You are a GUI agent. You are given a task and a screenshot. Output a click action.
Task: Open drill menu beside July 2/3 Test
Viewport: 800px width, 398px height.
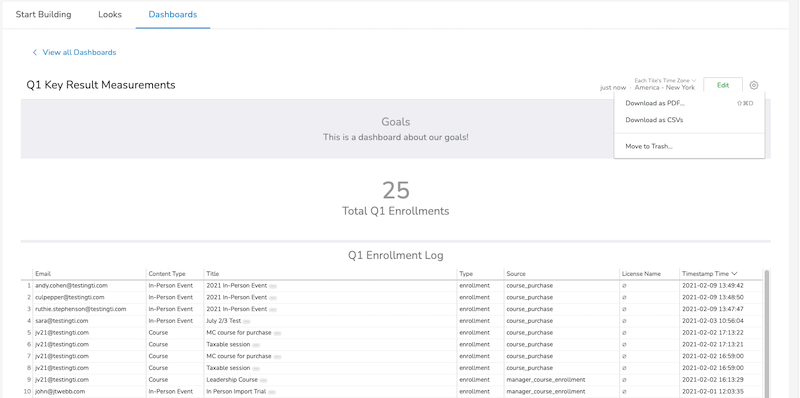tap(246, 321)
